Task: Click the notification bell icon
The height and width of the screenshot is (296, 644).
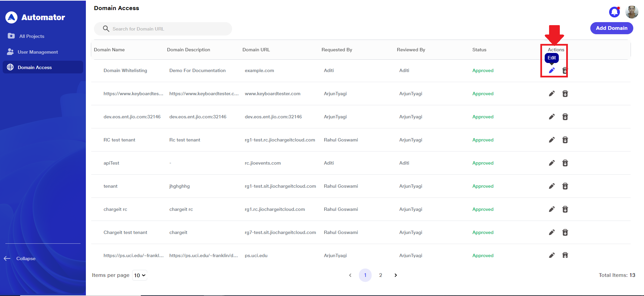Action: 614,12
